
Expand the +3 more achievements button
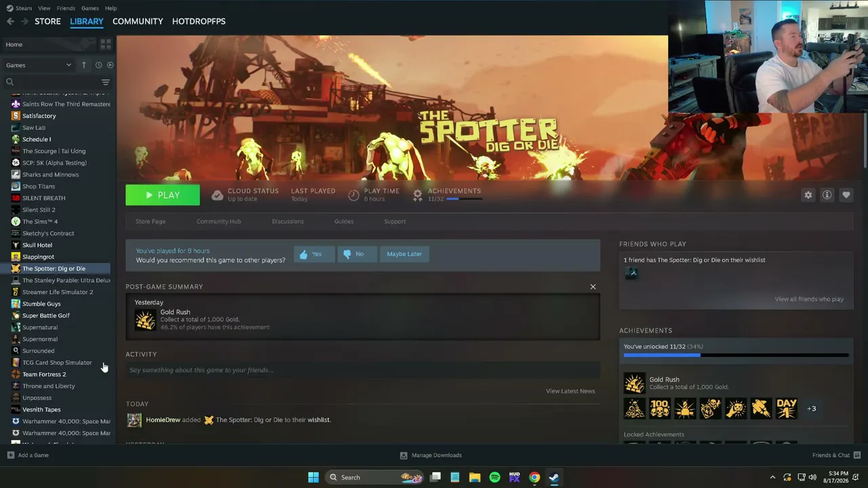click(812, 409)
